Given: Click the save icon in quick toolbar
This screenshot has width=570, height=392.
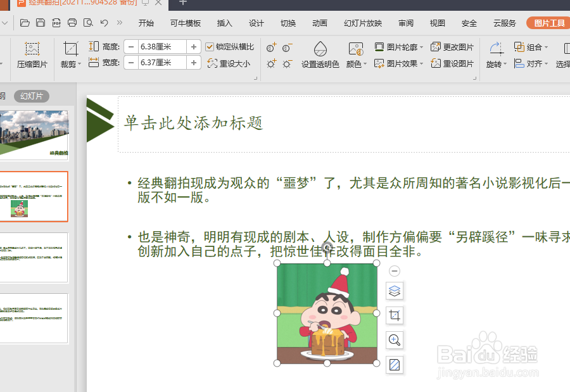Looking at the screenshot, I should [41, 23].
